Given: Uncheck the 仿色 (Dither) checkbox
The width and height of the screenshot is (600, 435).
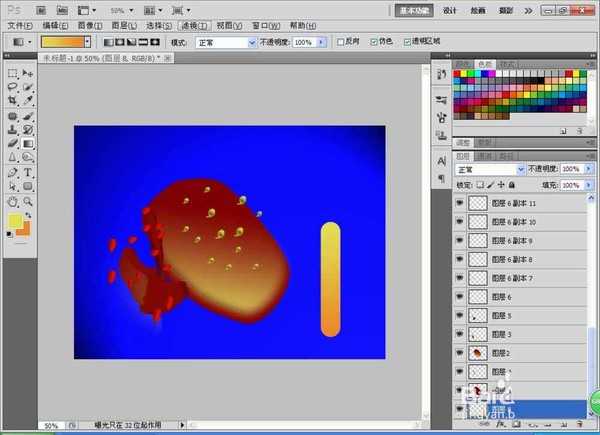Looking at the screenshot, I should click(374, 43).
